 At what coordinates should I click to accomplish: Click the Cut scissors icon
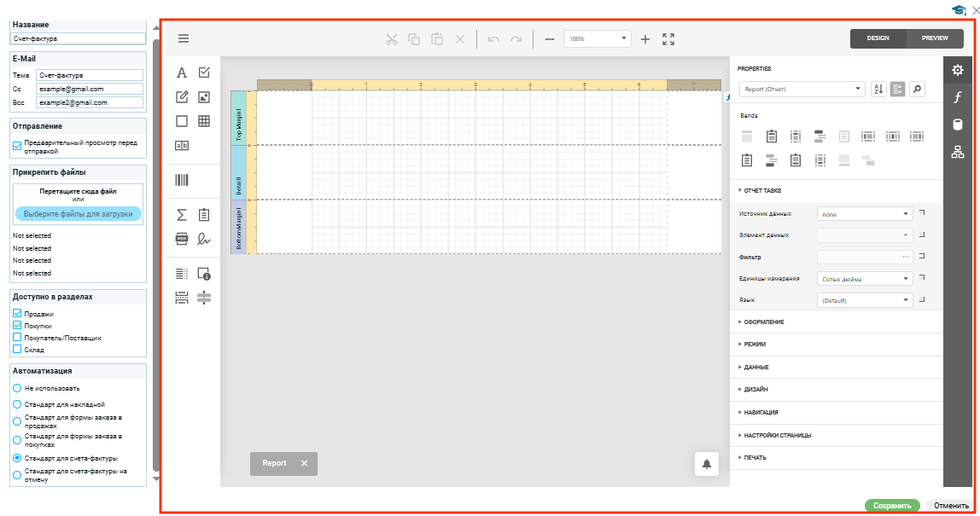(392, 39)
